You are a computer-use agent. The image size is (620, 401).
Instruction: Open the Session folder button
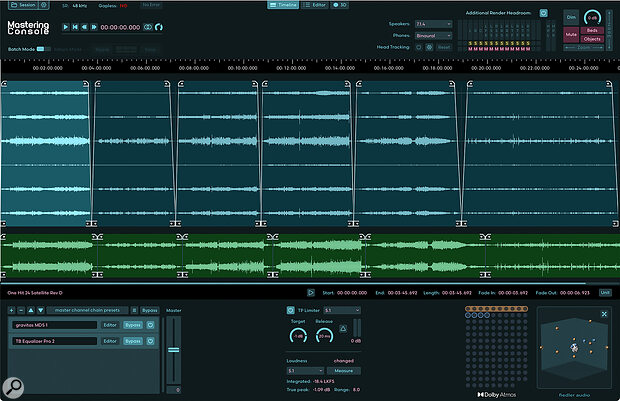(23, 5)
